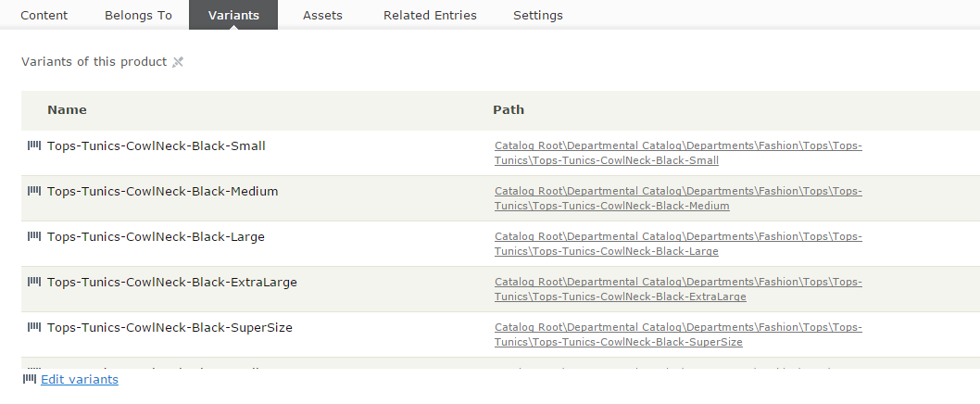Select the Variants tab
This screenshot has width=980, height=404.
click(x=233, y=16)
